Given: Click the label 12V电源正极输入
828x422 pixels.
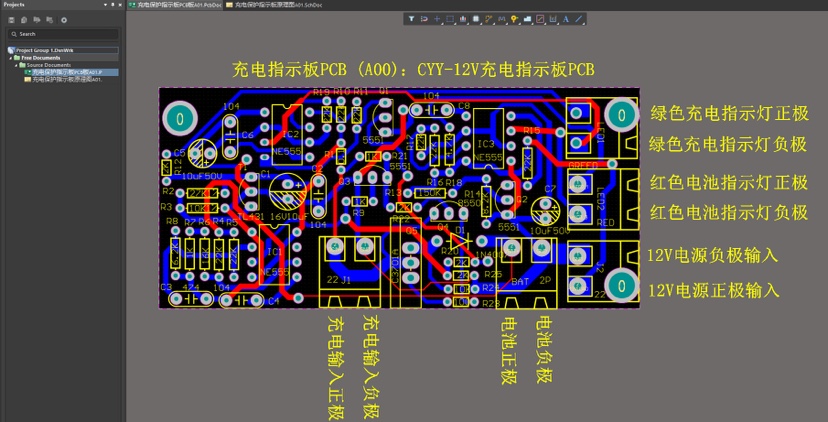Looking at the screenshot, I should point(714,290).
